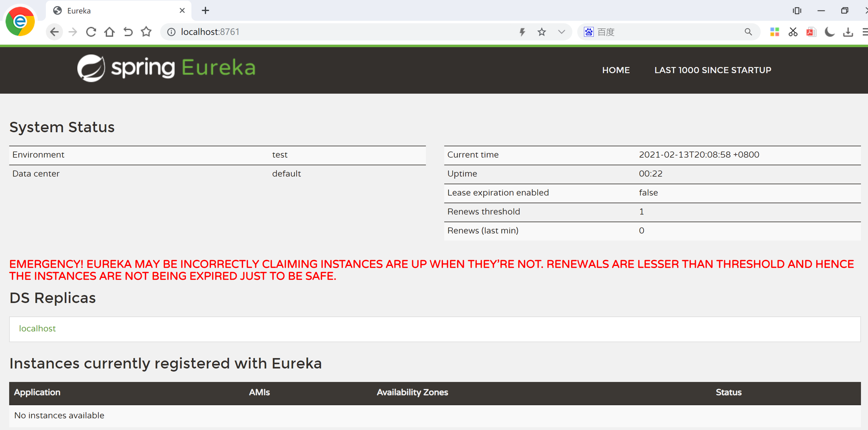Click the sidebar panel toggle icon in title bar
The height and width of the screenshot is (430, 868).
[x=797, y=11]
